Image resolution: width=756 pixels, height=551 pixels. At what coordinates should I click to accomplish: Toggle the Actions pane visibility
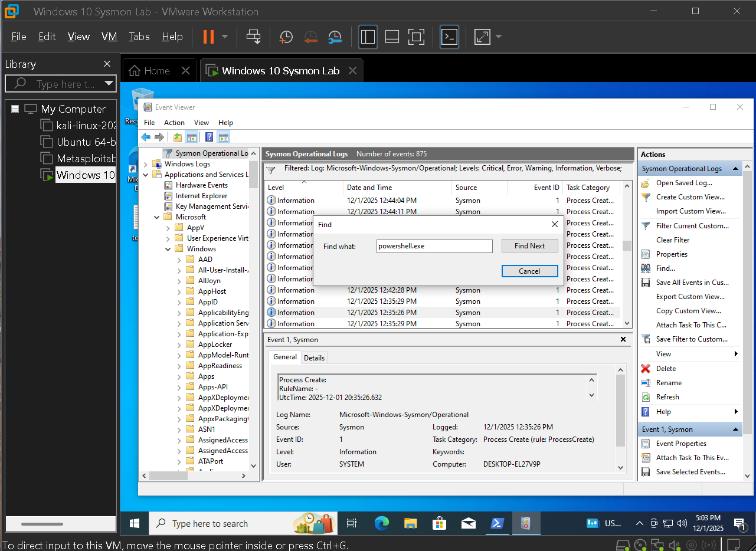tap(223, 137)
